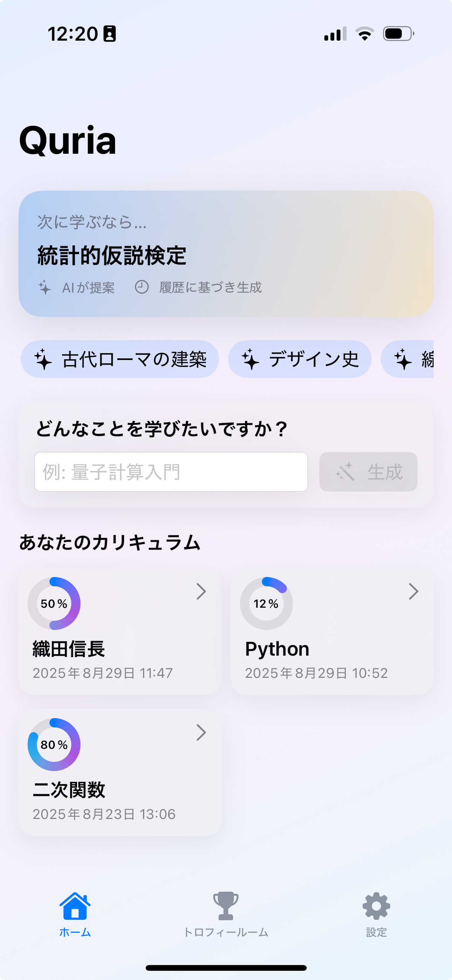Viewport: 452px width, 980px height.
Task: Expand the 織田信長 curriculum chevron
Action: (201, 591)
